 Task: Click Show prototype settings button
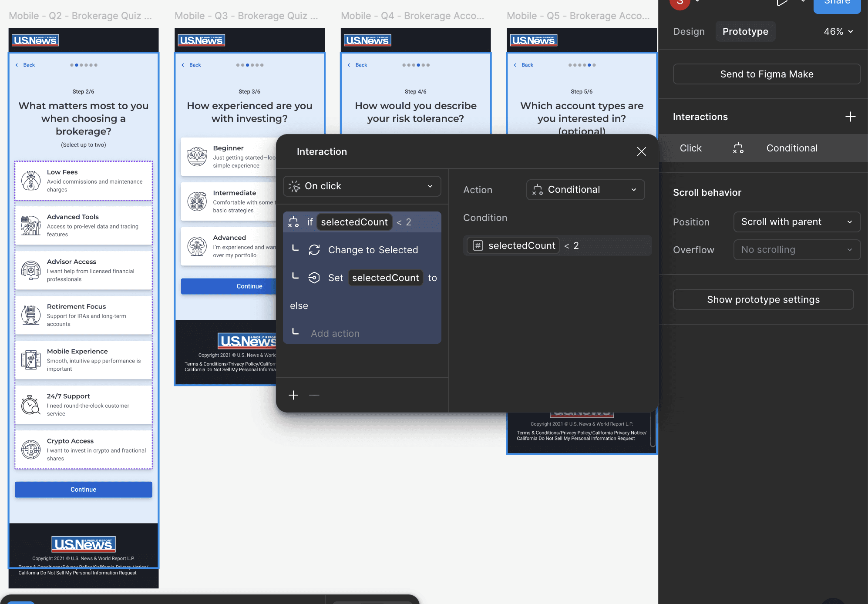763,299
